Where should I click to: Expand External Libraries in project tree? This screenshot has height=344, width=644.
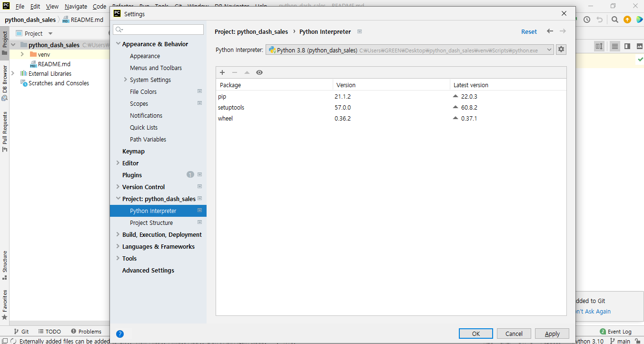13,73
